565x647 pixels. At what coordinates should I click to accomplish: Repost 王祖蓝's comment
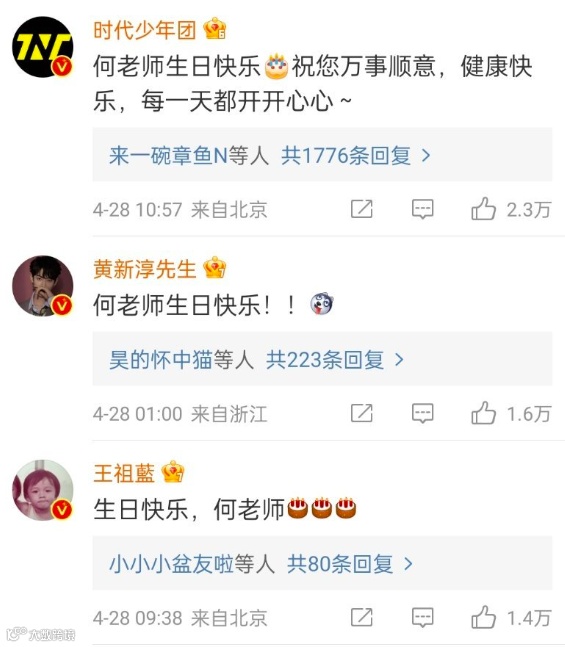[362, 617]
